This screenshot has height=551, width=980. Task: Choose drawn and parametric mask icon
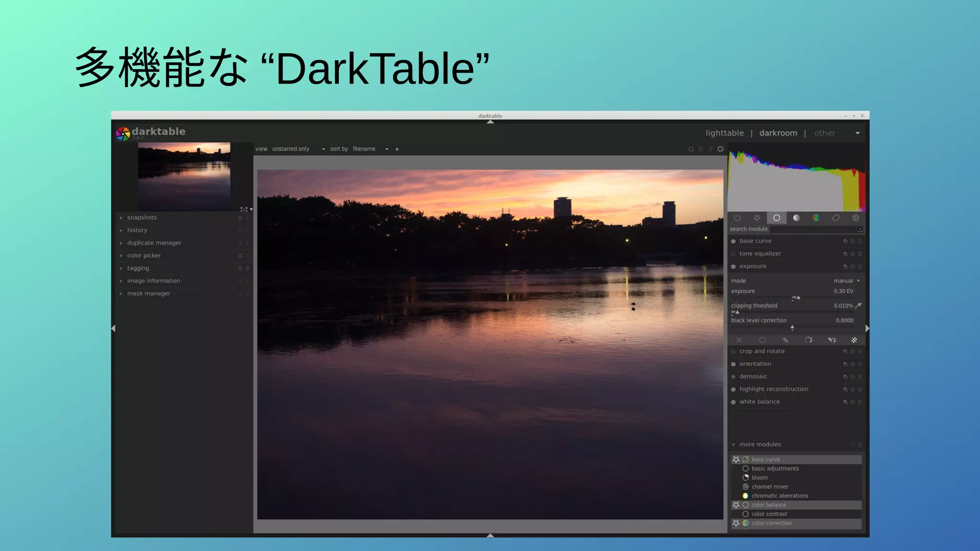point(832,340)
